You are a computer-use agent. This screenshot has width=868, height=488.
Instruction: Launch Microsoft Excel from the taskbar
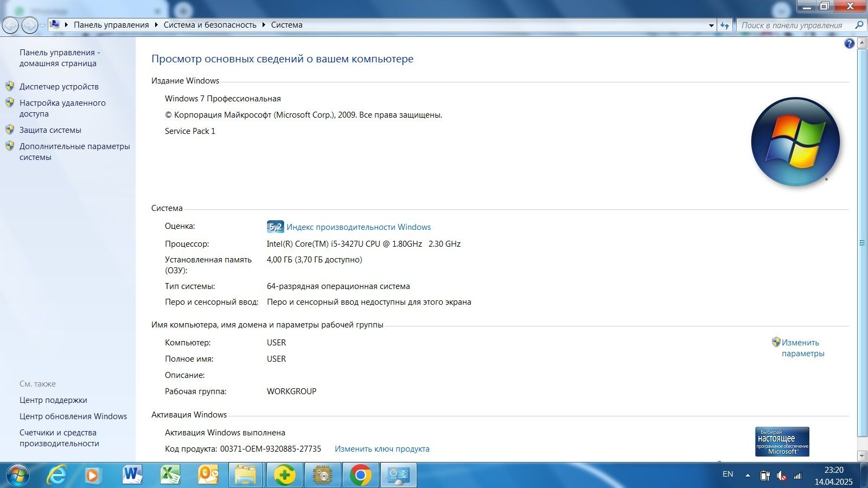click(x=170, y=476)
